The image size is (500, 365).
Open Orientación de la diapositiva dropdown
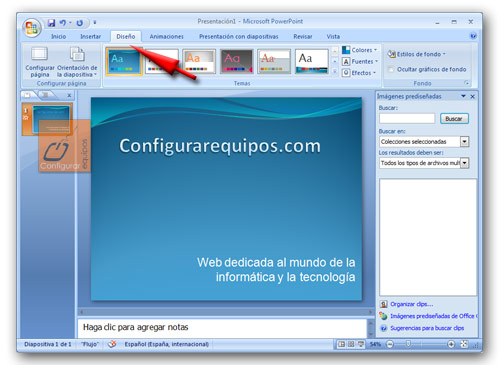[x=77, y=62]
